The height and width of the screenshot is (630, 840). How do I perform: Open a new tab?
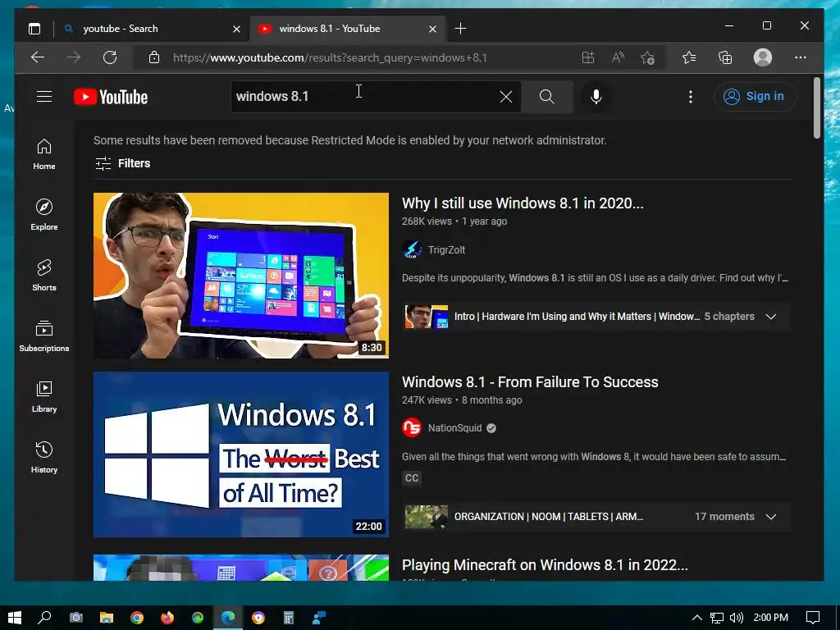point(460,29)
